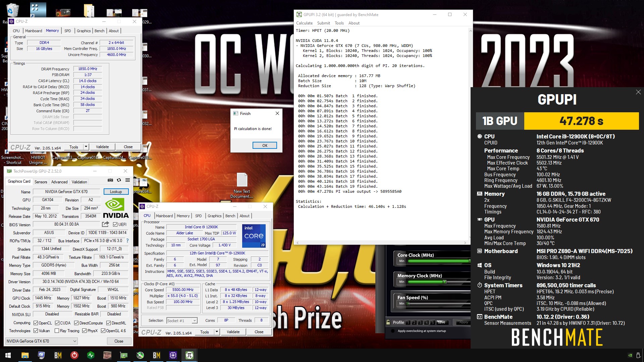This screenshot has width=644, height=362.
Task: Open Bench tab in the bottom CPU-Z
Action: [230, 216]
